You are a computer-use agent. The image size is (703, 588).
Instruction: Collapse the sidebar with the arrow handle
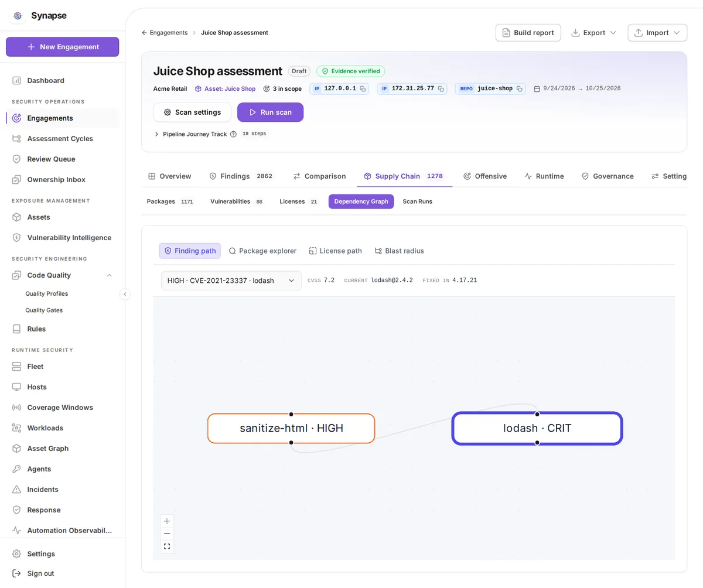(x=125, y=294)
